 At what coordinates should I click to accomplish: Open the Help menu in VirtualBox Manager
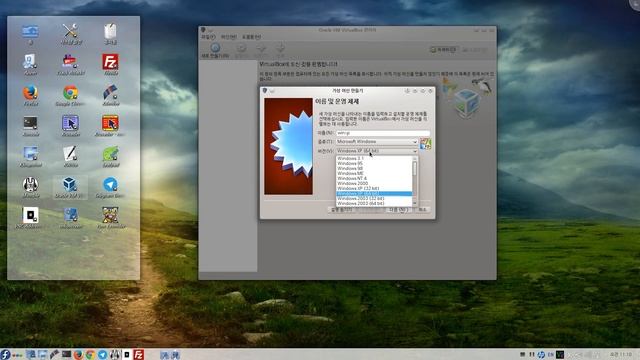pos(251,37)
